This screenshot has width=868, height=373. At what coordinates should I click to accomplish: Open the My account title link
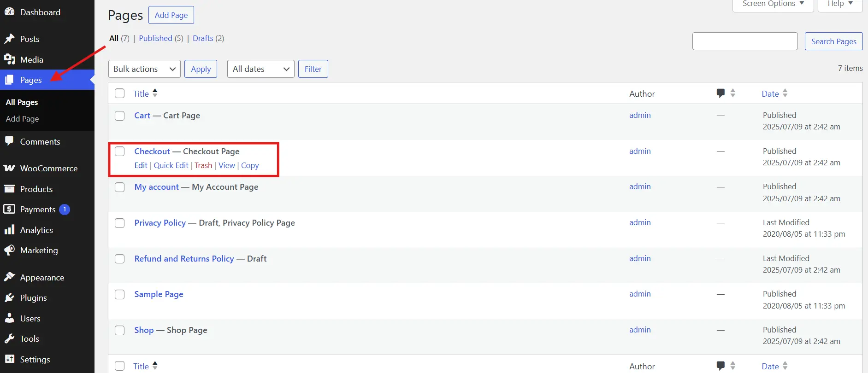tap(157, 187)
